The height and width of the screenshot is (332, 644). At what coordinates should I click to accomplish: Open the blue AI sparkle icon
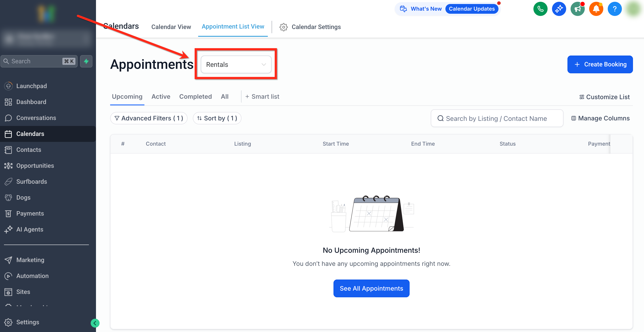559,9
